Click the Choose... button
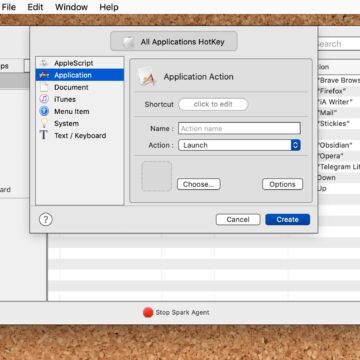360x360 pixels. pos(199,184)
